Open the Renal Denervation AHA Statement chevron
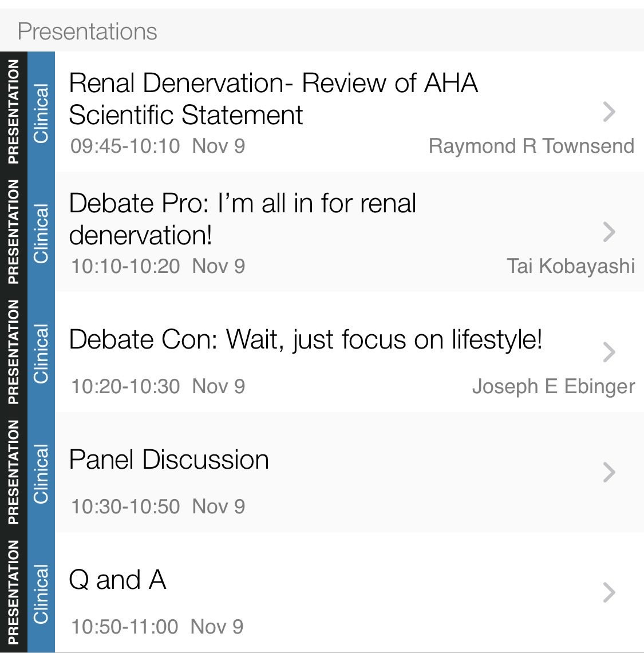This screenshot has width=644, height=653. [609, 112]
